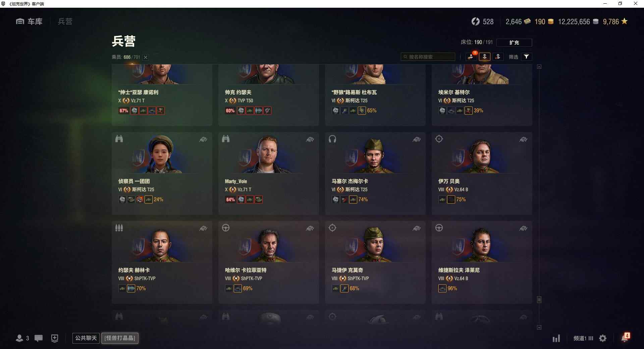Open notifications bell with 4 badge

[625, 338]
